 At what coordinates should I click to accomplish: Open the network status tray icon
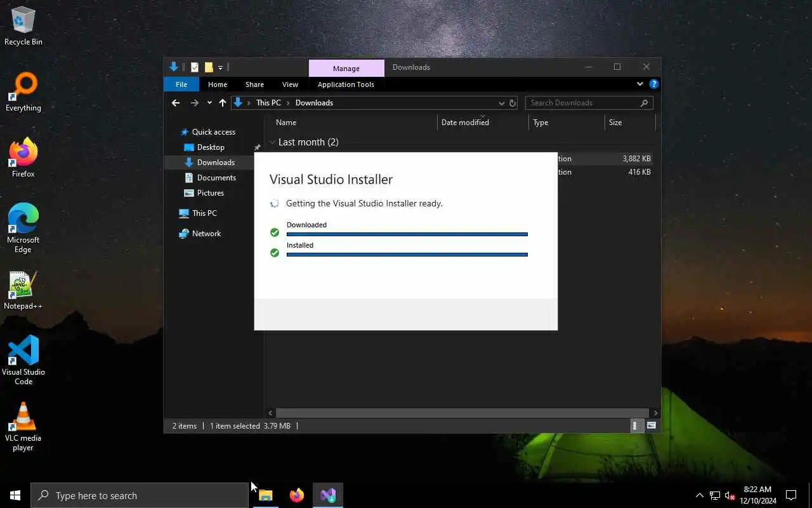(715, 495)
